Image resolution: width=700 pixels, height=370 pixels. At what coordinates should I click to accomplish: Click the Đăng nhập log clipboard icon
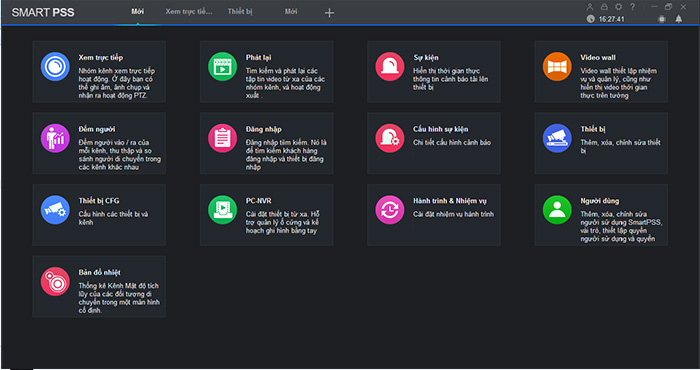pos(222,138)
